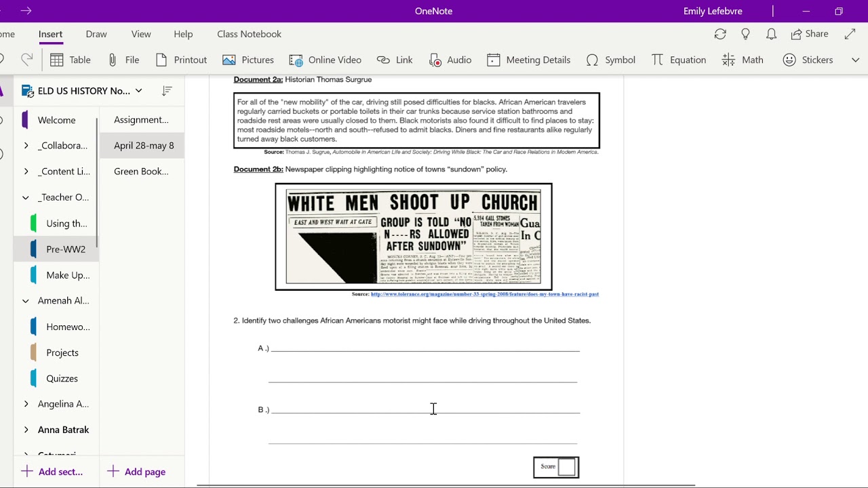Insert Meeting Details
The width and height of the screenshot is (868, 488).
(x=528, y=60)
